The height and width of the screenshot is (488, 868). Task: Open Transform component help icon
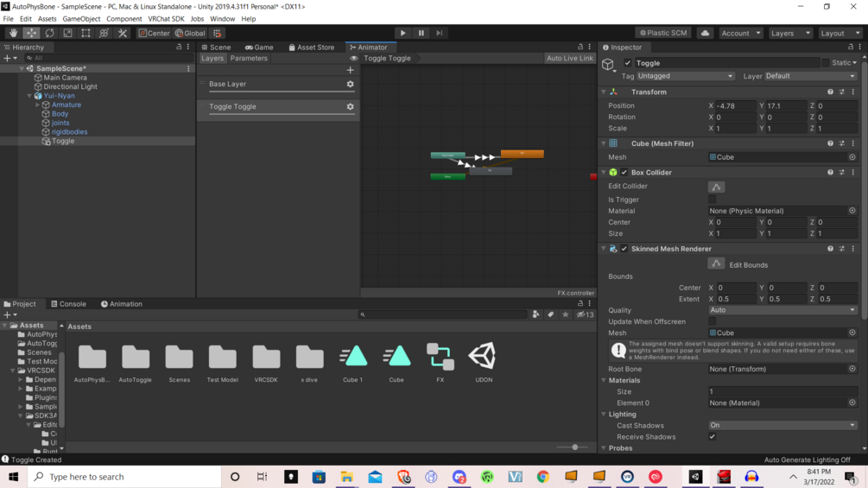pos(830,92)
